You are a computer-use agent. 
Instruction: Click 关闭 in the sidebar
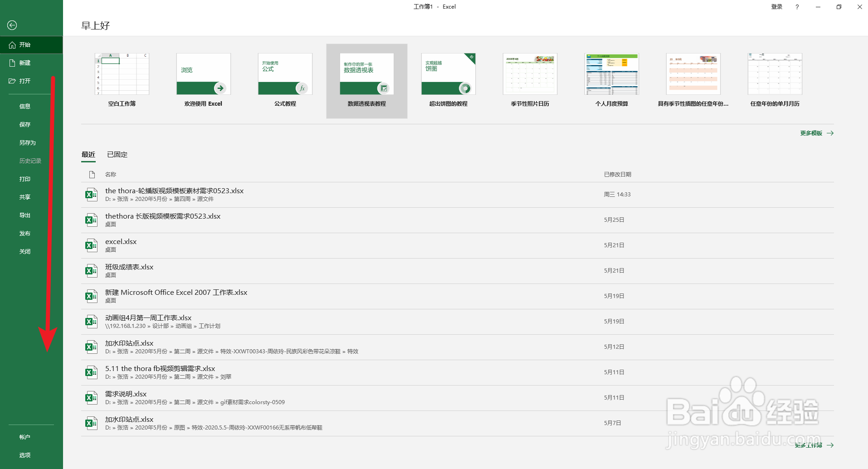25,252
